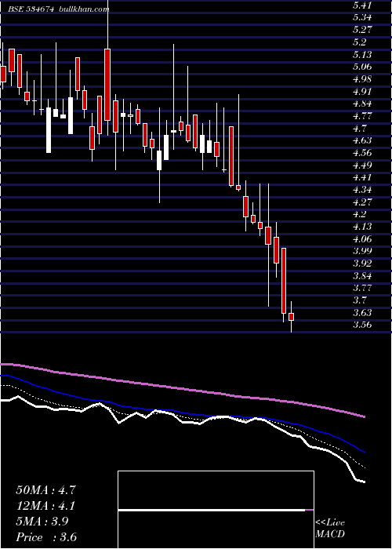Viewport: 392px width, 549px height.
Task: Click the 4.56 price axis label
Action: (362, 153)
